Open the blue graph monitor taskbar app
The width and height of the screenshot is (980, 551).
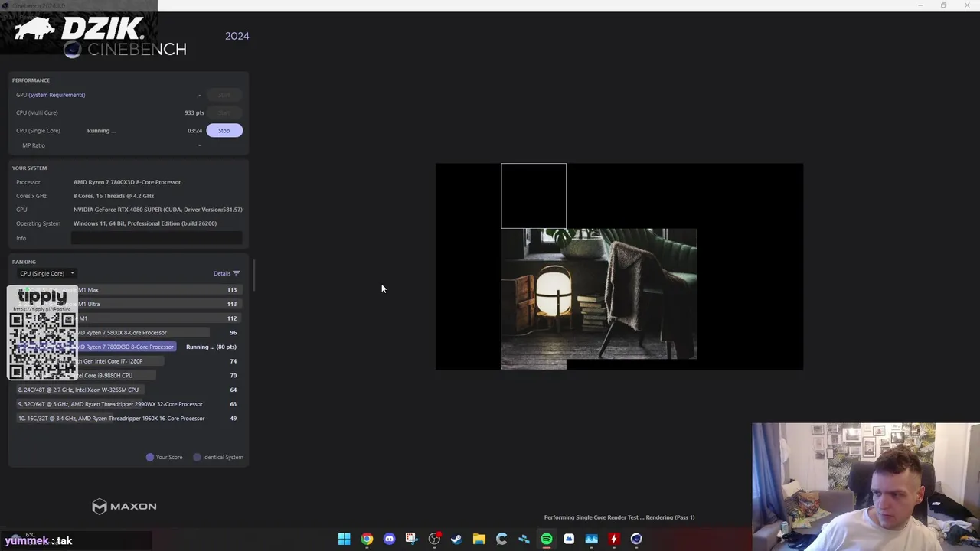pyautogui.click(x=591, y=539)
